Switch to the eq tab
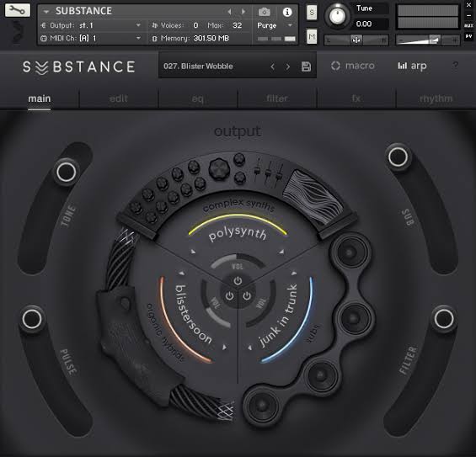476x457 pixels. tap(198, 98)
